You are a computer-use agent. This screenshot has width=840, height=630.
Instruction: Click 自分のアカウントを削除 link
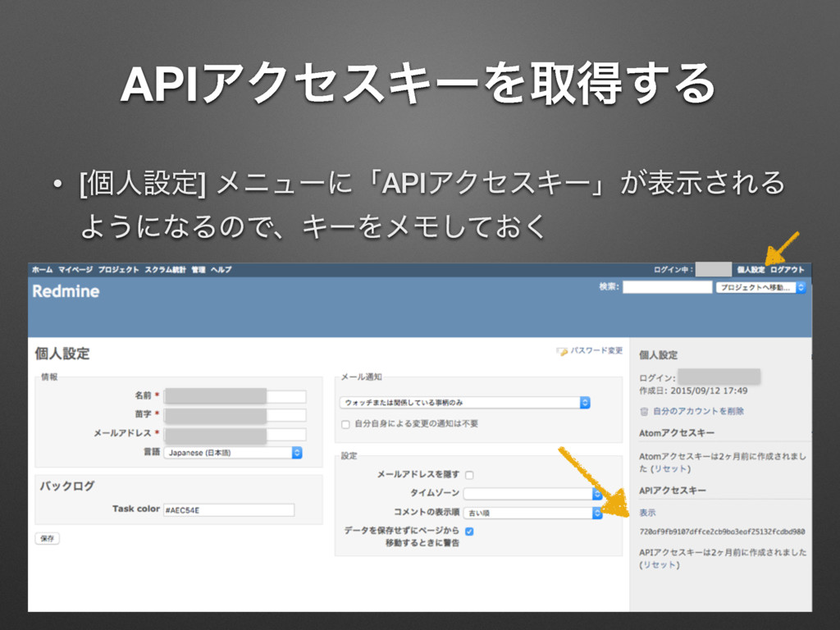[x=698, y=411]
